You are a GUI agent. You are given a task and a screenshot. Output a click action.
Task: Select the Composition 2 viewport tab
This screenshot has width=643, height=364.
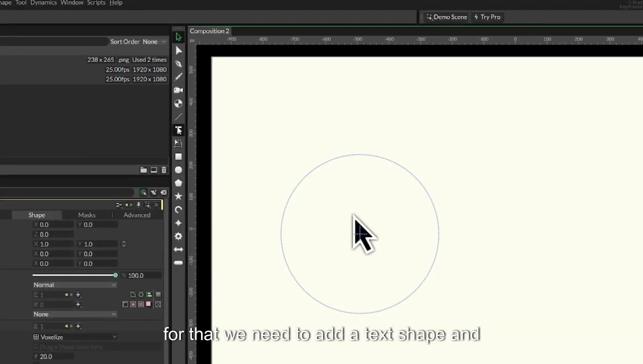coord(210,31)
